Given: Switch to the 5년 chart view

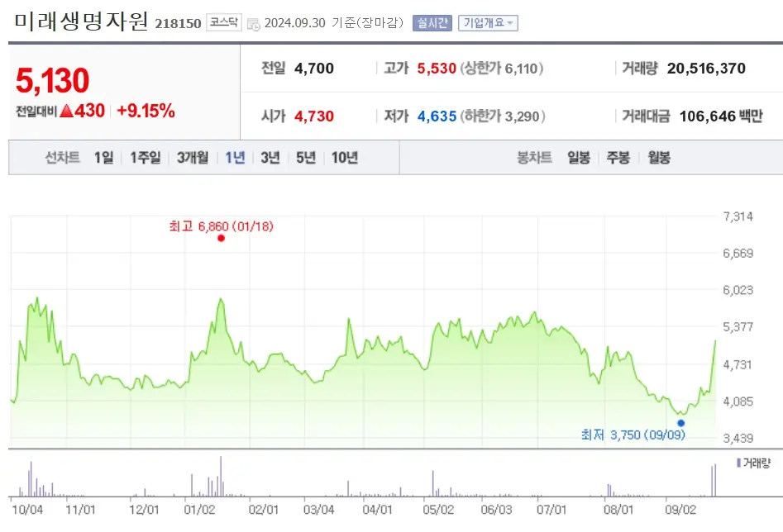Looking at the screenshot, I should [304, 157].
